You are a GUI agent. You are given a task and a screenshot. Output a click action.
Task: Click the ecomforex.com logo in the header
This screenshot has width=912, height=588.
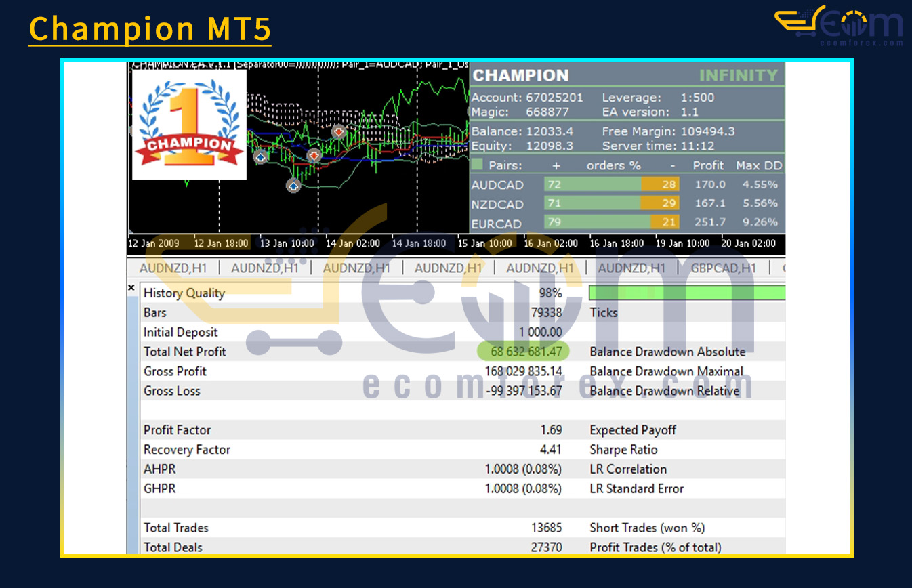(x=839, y=26)
